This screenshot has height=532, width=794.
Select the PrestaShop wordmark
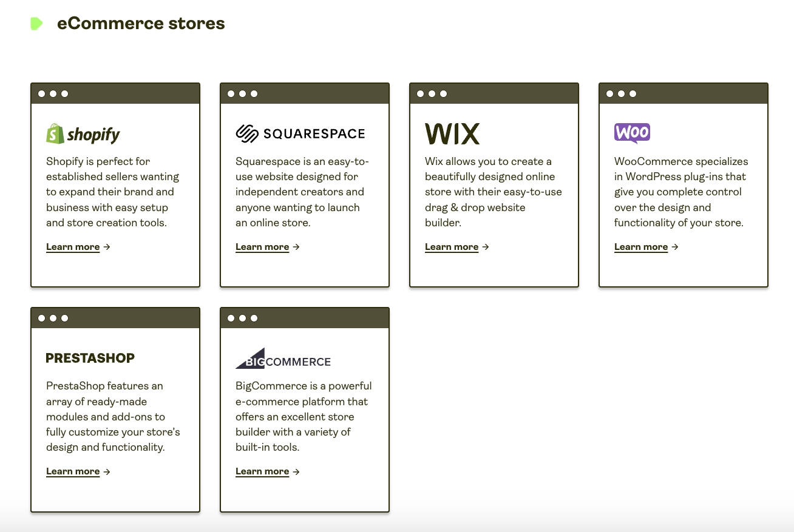(x=90, y=358)
